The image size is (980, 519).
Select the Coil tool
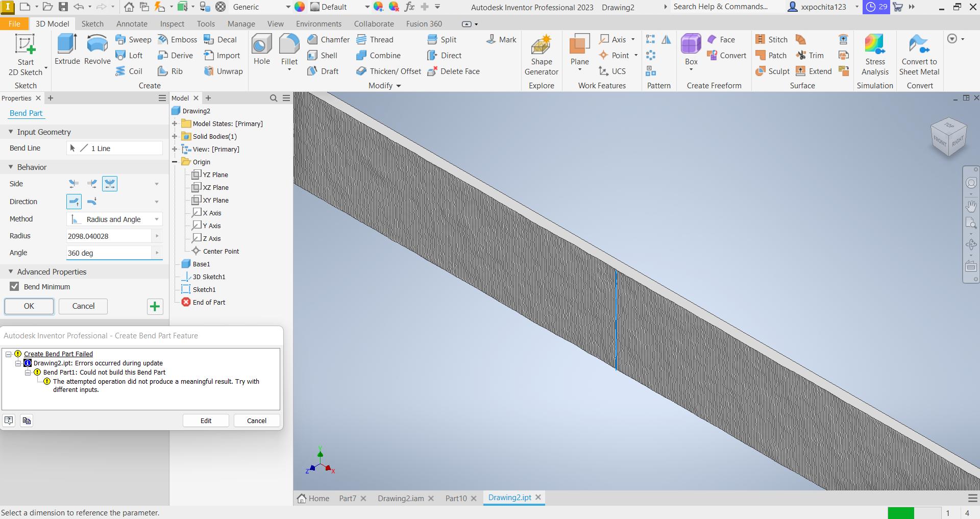[x=129, y=71]
